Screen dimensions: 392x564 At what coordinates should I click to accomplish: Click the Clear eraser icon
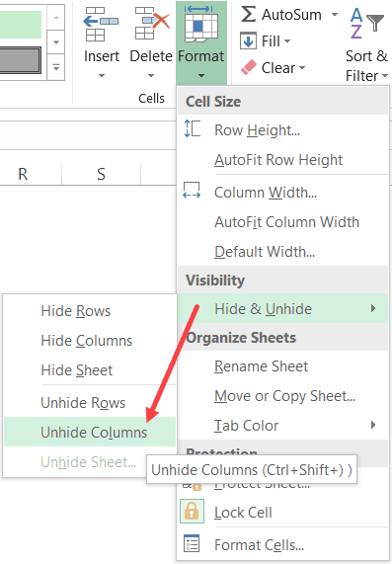click(x=249, y=67)
